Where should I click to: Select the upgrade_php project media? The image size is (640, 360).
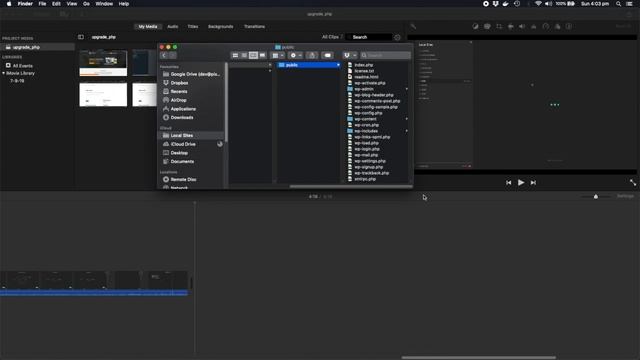click(x=23, y=47)
